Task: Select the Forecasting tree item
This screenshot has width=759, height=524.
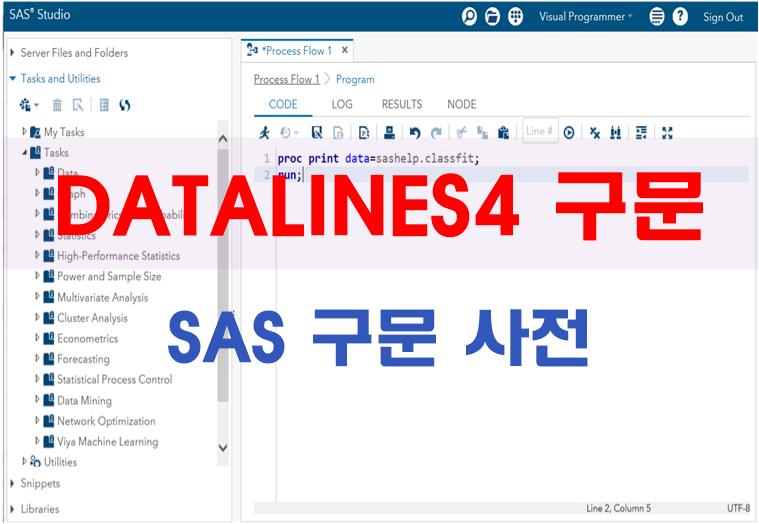Action: click(83, 359)
